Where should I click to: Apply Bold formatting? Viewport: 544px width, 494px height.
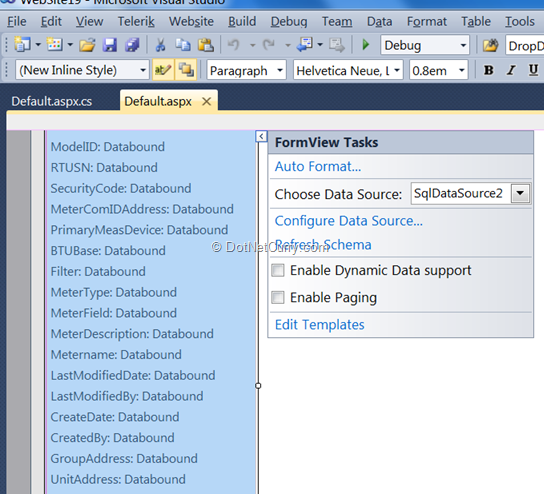pos(488,70)
